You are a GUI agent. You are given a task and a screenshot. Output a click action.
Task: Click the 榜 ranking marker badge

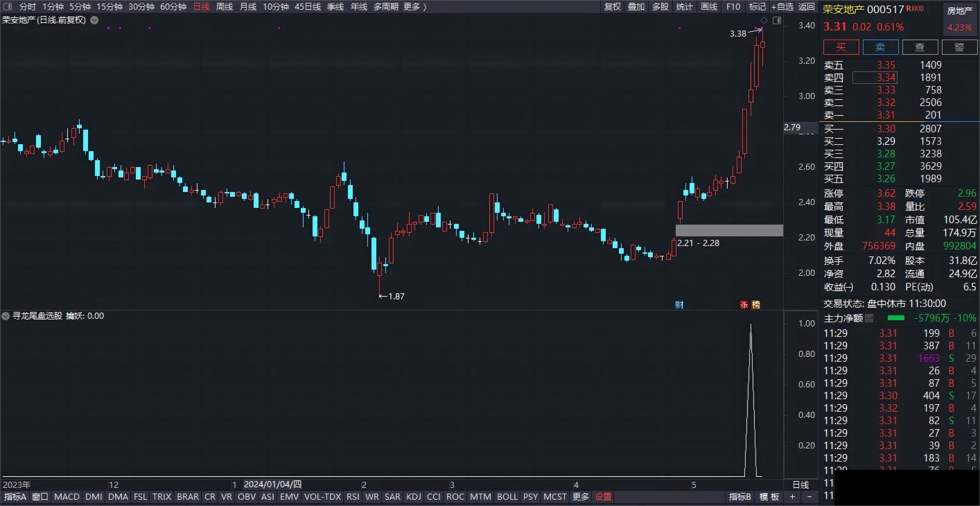pyautogui.click(x=755, y=304)
